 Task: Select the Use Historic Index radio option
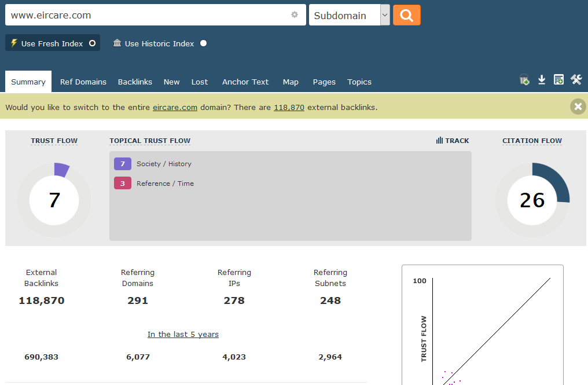coord(203,43)
